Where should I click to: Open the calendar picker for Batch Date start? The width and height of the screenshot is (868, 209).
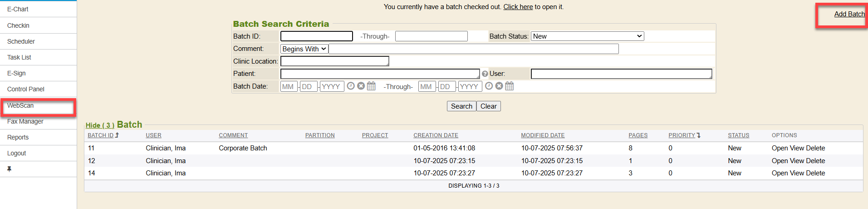pos(371,86)
